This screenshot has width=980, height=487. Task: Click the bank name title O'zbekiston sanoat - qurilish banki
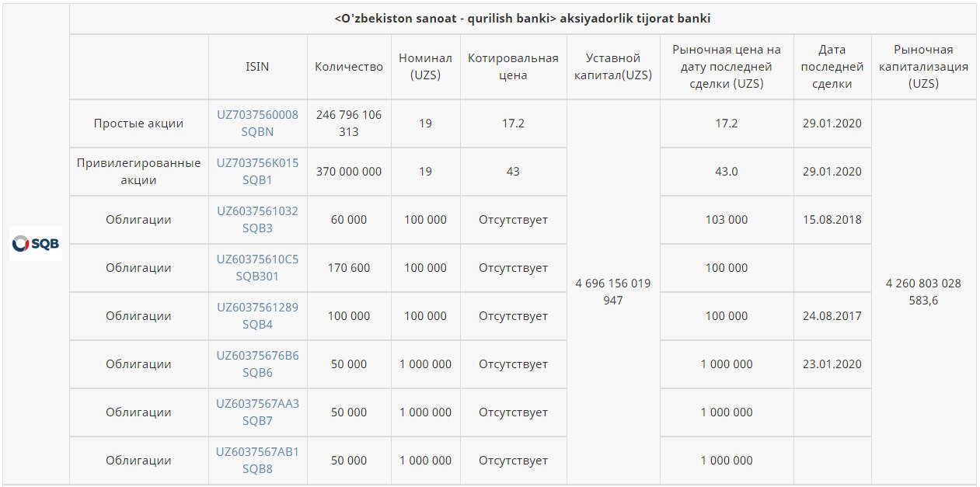point(522,18)
